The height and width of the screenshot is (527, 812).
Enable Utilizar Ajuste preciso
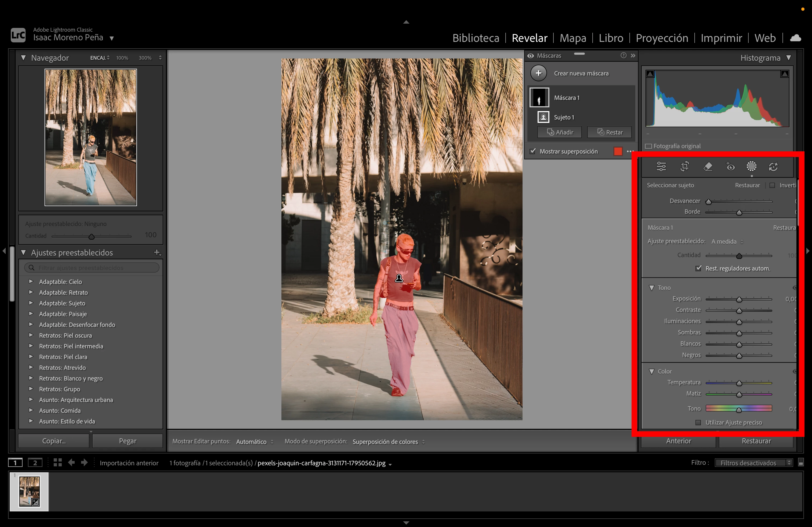click(698, 422)
